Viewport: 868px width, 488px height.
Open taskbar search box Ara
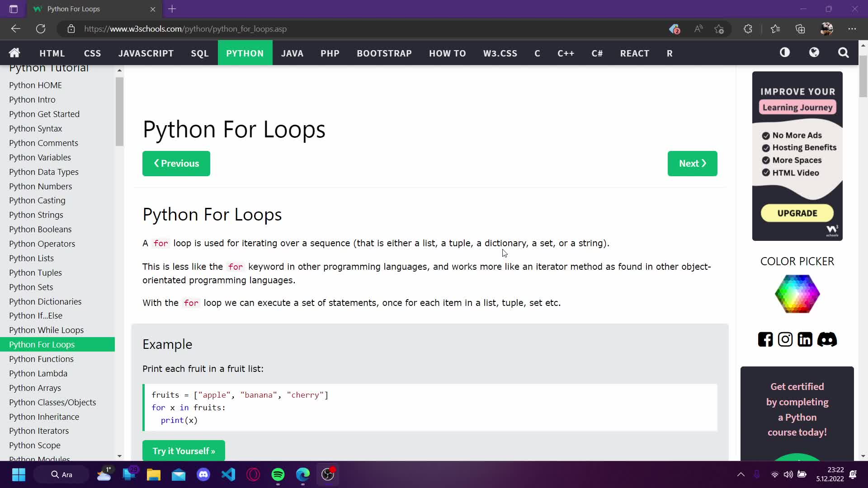[61, 474]
